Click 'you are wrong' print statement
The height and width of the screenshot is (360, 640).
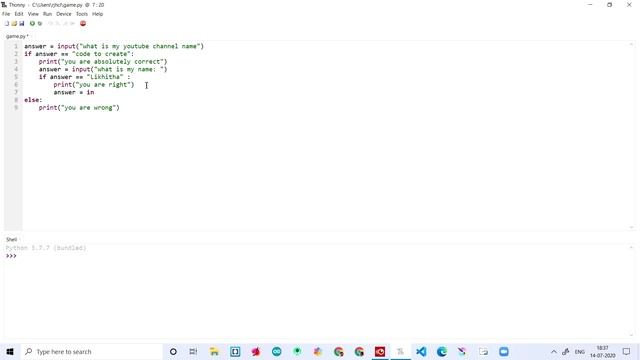tap(79, 108)
